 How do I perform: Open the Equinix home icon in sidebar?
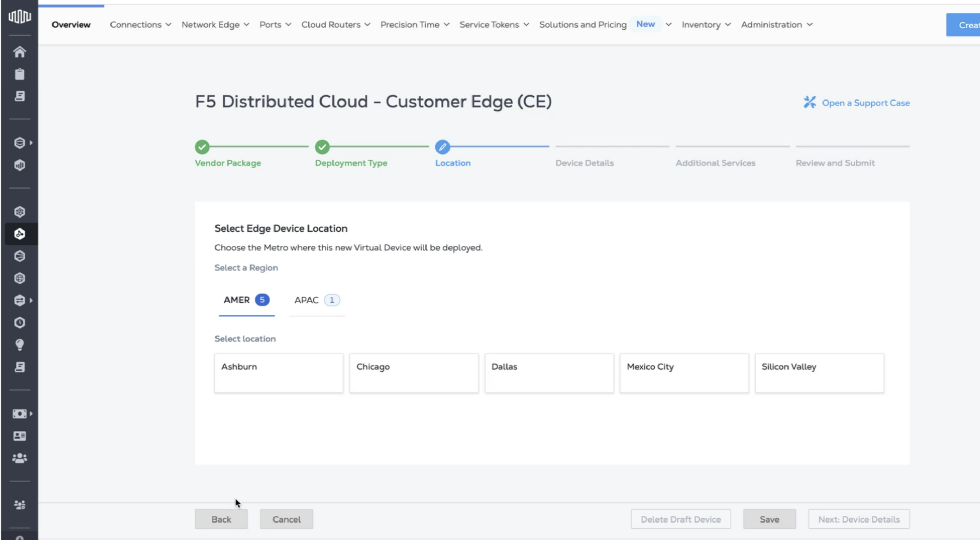click(x=20, y=52)
